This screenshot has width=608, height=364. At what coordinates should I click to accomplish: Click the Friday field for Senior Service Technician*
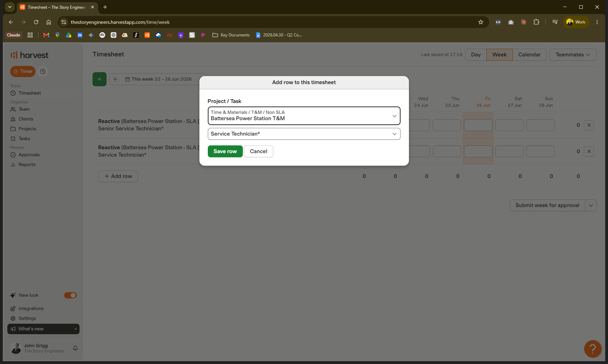478,125
